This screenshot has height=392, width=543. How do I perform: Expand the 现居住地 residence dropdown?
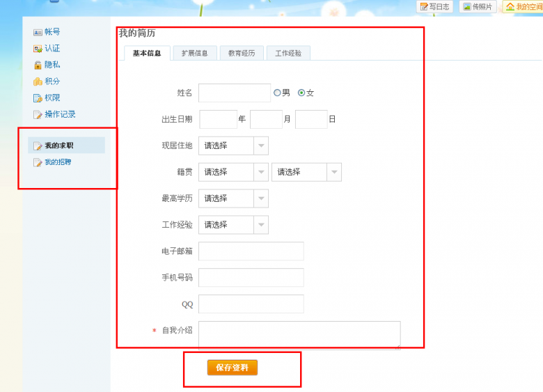261,146
